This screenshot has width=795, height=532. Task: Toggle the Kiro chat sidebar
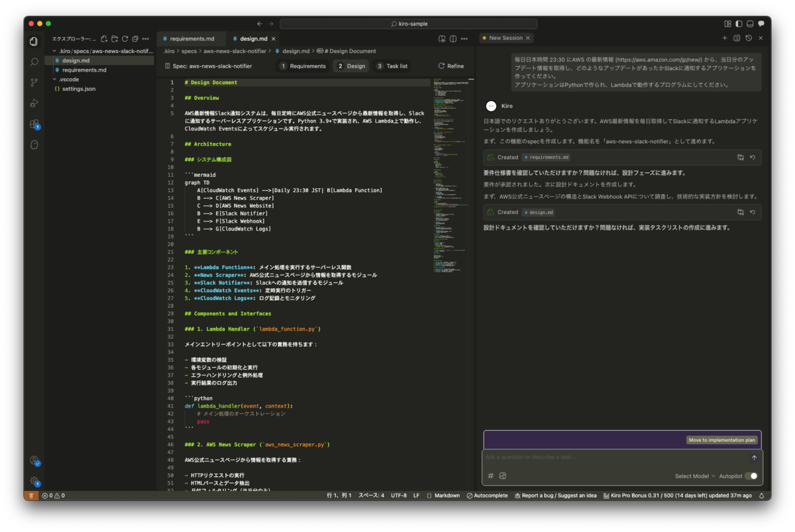(761, 24)
